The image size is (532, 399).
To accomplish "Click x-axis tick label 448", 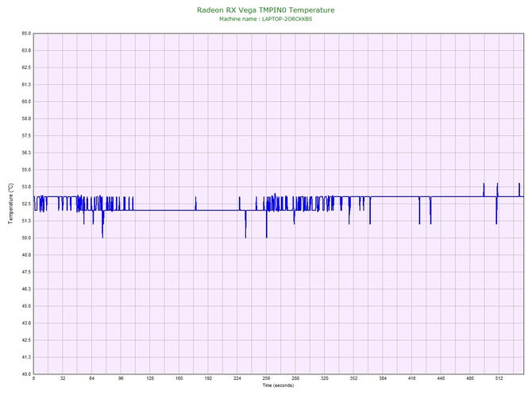I will click(x=441, y=378).
